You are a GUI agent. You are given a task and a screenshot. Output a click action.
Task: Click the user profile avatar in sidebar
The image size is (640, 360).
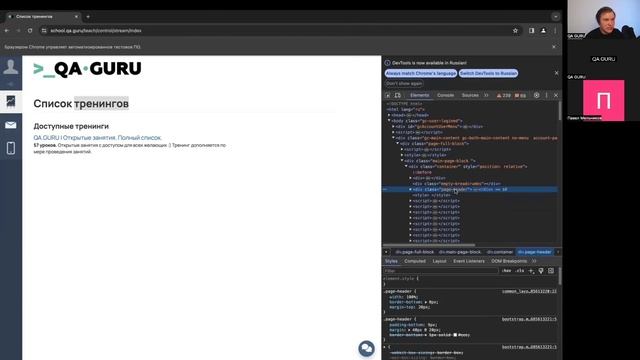[11, 67]
